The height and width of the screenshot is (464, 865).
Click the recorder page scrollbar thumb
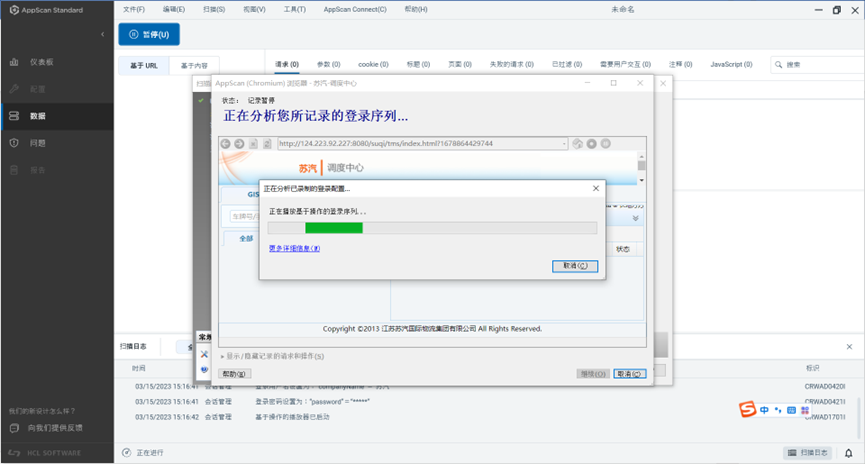pyautogui.click(x=641, y=165)
